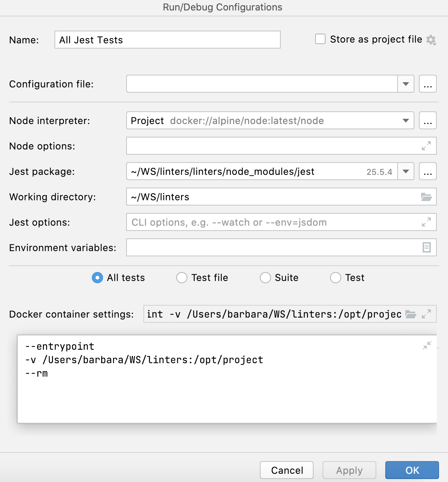This screenshot has width=448, height=482.
Task: Check Store as project file
Action: [x=320, y=39]
